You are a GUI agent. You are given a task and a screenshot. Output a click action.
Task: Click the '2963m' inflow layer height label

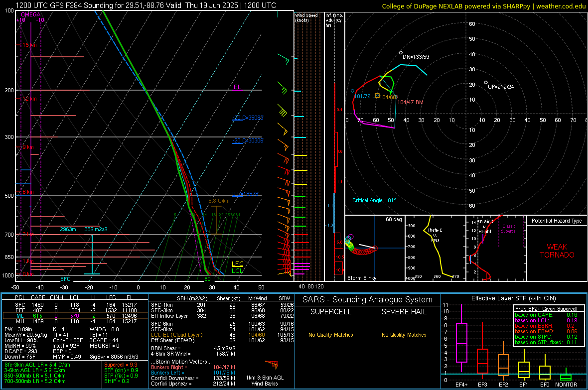[x=68, y=229]
